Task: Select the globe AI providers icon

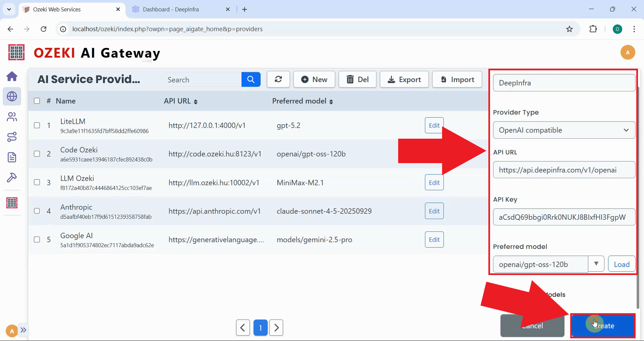Action: coord(12,96)
